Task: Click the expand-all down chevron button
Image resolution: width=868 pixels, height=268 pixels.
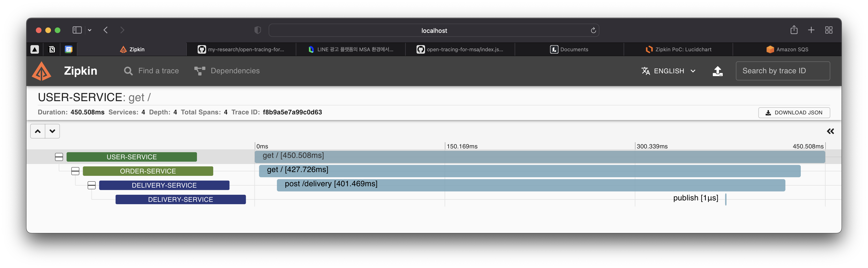Action: [53, 131]
